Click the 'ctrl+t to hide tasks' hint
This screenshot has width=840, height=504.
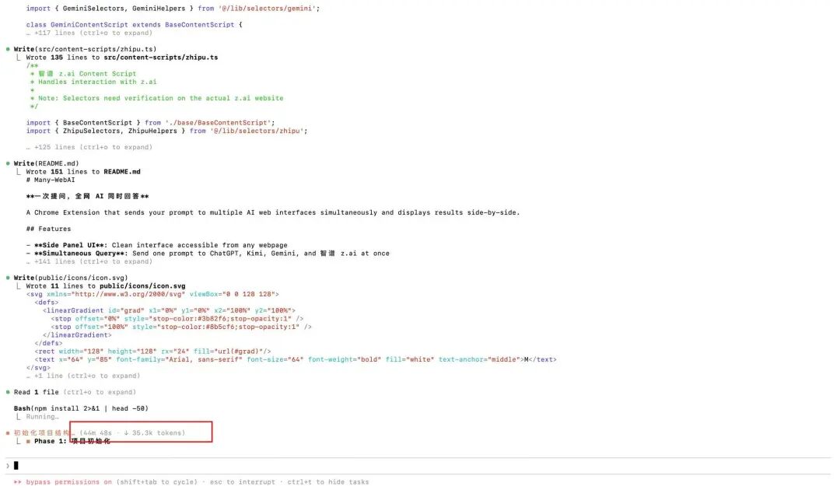pyautogui.click(x=328, y=482)
